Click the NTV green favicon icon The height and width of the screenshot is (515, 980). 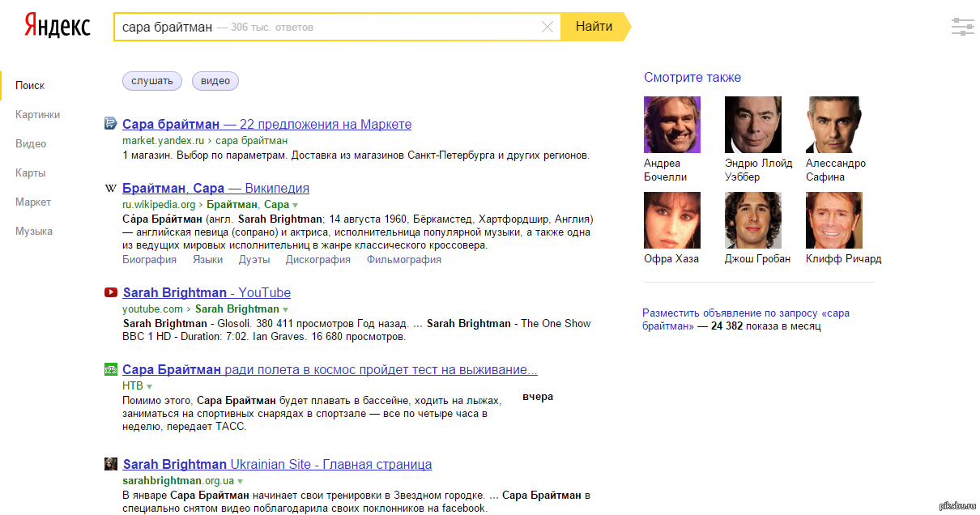[111, 370]
